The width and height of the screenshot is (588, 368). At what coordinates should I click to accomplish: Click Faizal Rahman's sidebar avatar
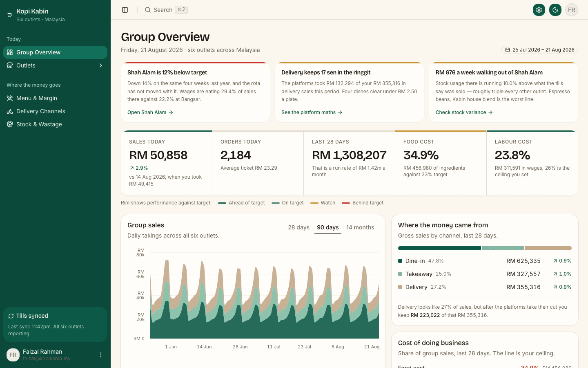pyautogui.click(x=13, y=355)
